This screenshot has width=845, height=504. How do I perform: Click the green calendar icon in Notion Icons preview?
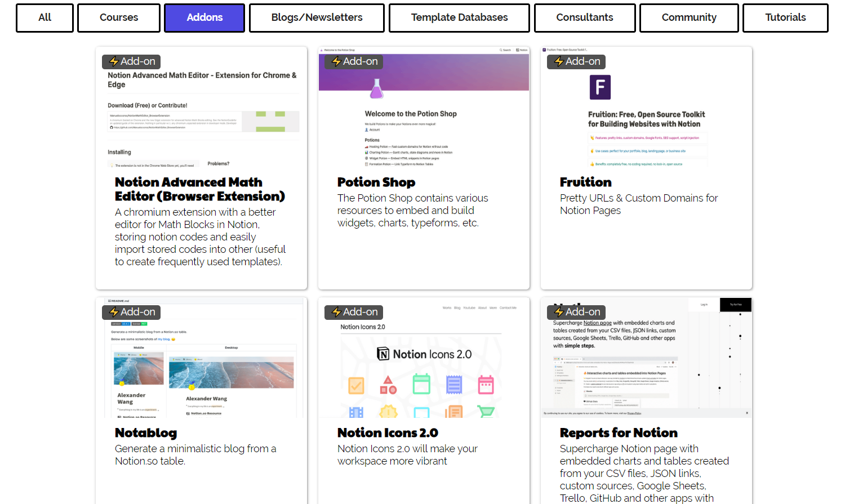click(x=421, y=385)
